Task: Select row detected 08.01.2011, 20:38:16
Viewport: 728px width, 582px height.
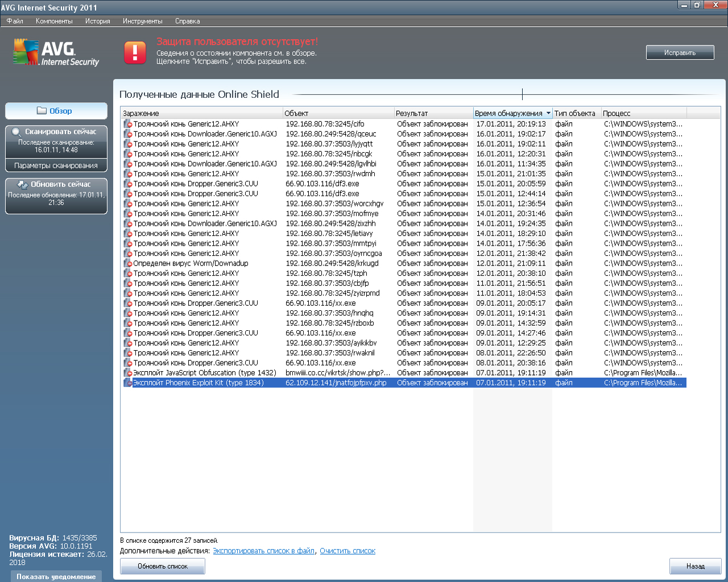Action: coord(404,363)
